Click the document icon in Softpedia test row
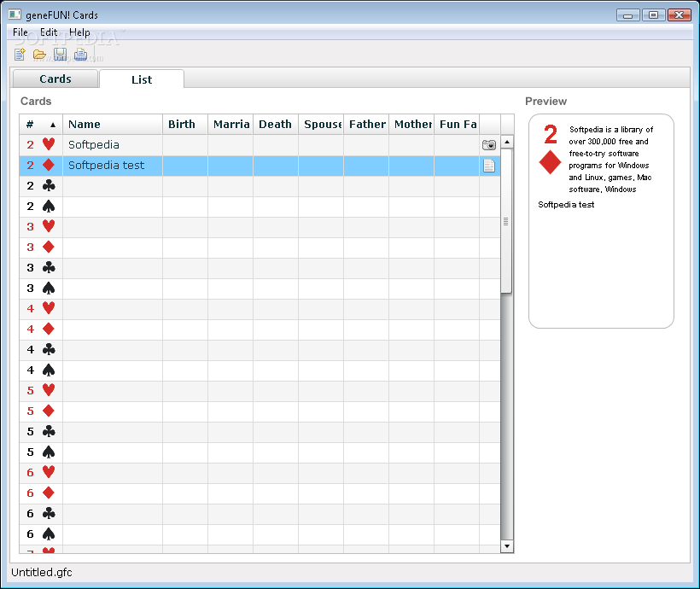 point(489,166)
